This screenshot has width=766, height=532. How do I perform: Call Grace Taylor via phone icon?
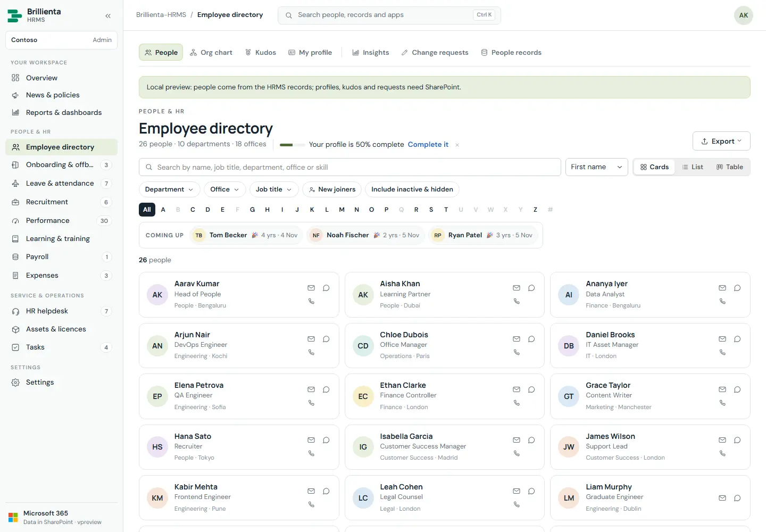coord(722,403)
